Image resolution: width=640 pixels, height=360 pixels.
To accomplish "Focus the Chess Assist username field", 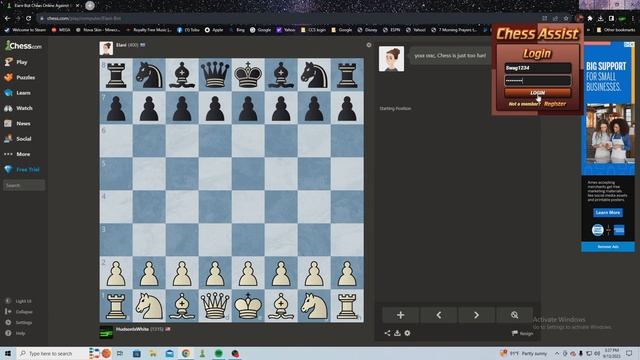I will tap(537, 68).
